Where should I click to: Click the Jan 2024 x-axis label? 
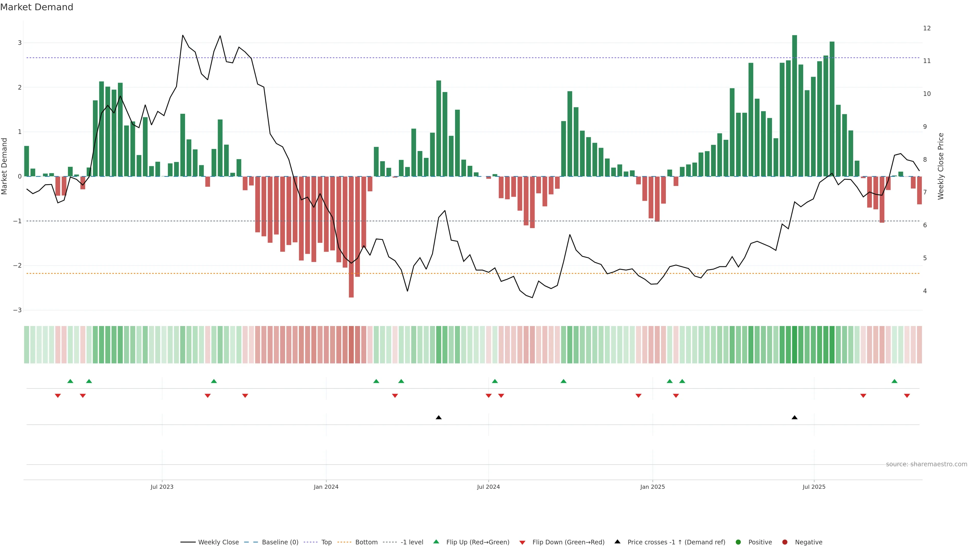326,487
